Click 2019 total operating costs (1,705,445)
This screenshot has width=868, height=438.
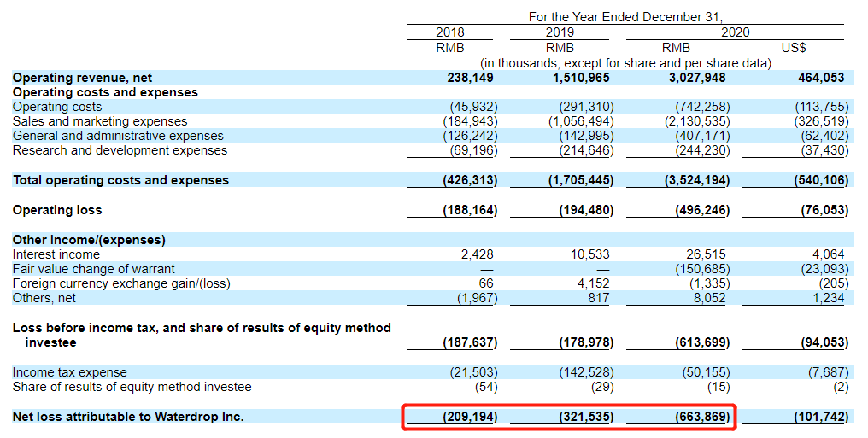pyautogui.click(x=581, y=180)
